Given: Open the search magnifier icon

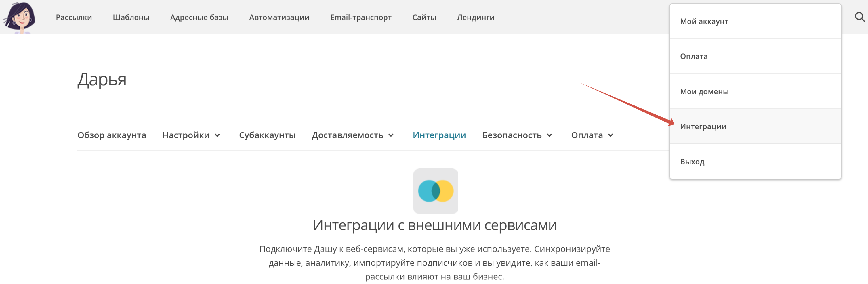Looking at the screenshot, I should tap(859, 17).
